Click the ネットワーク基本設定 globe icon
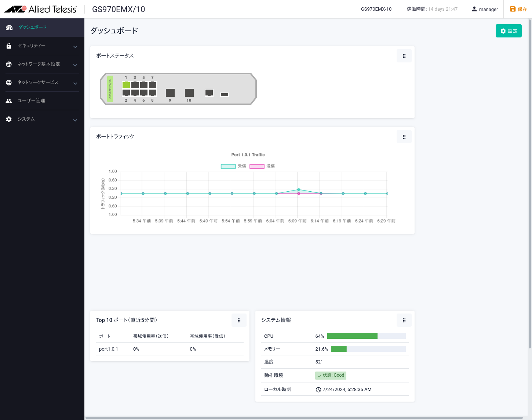 point(9,64)
